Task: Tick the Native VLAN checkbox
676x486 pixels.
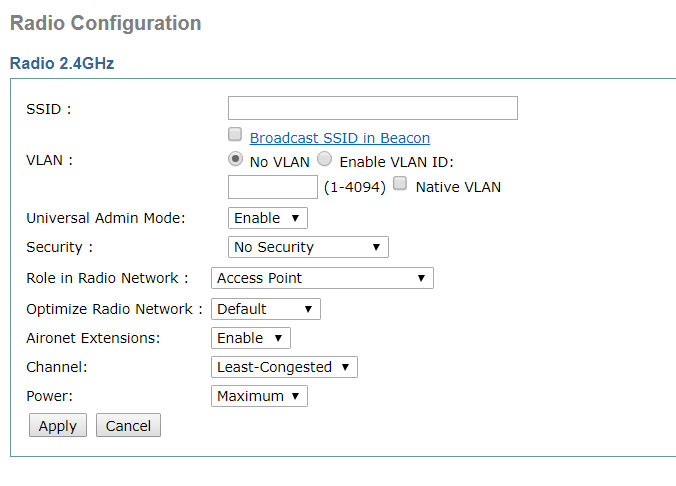Action: pyautogui.click(x=400, y=183)
